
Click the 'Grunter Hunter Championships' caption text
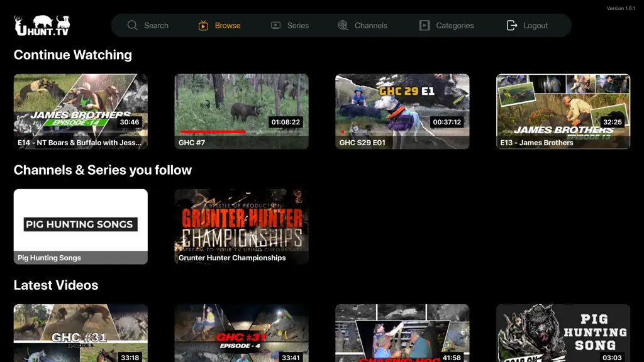click(232, 258)
